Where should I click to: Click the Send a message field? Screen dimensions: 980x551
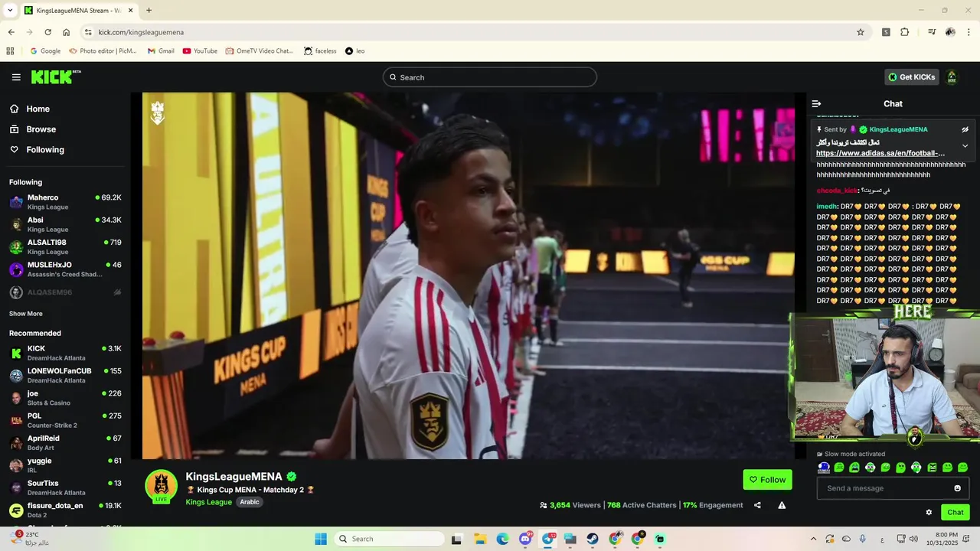tap(893, 488)
